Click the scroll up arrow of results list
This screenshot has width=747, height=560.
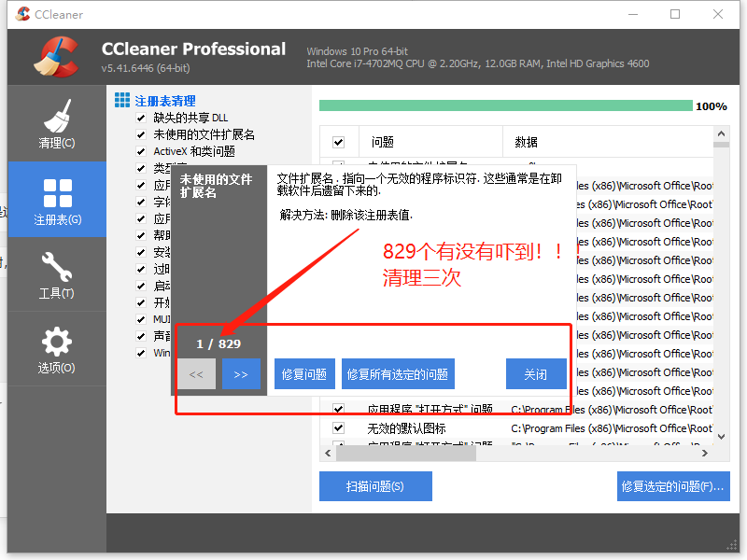(x=721, y=133)
